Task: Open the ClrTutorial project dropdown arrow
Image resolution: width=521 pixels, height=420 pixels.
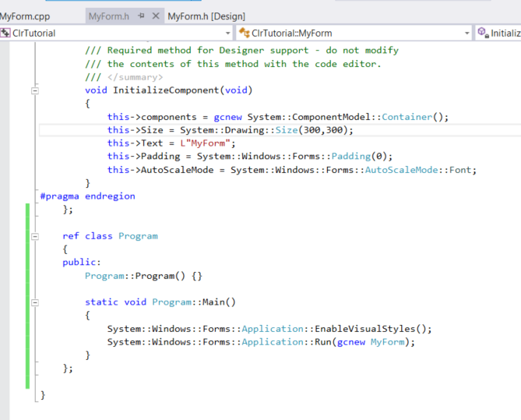Action: point(228,34)
